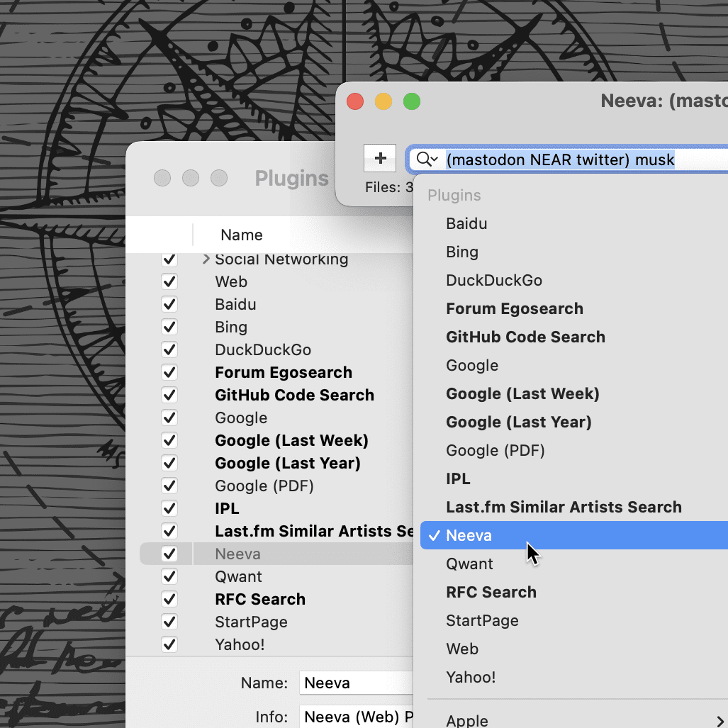Image resolution: width=728 pixels, height=728 pixels.
Task: Uncheck Google (Last Week) checkbox
Action: 169,441
